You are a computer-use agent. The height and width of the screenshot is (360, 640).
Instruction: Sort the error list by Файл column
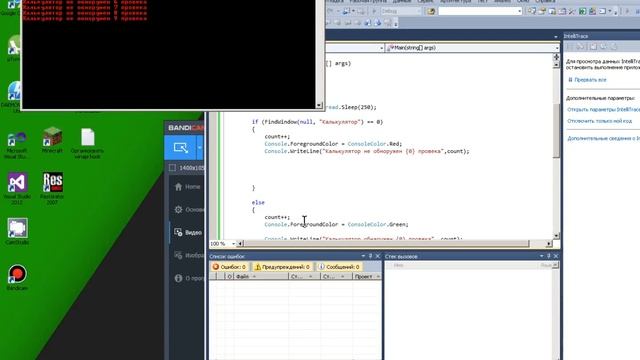(x=260, y=276)
